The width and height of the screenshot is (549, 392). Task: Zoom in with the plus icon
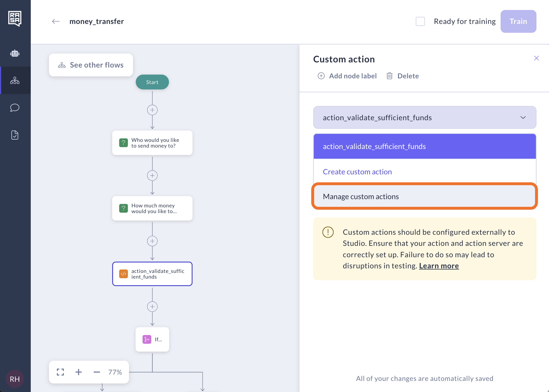79,372
